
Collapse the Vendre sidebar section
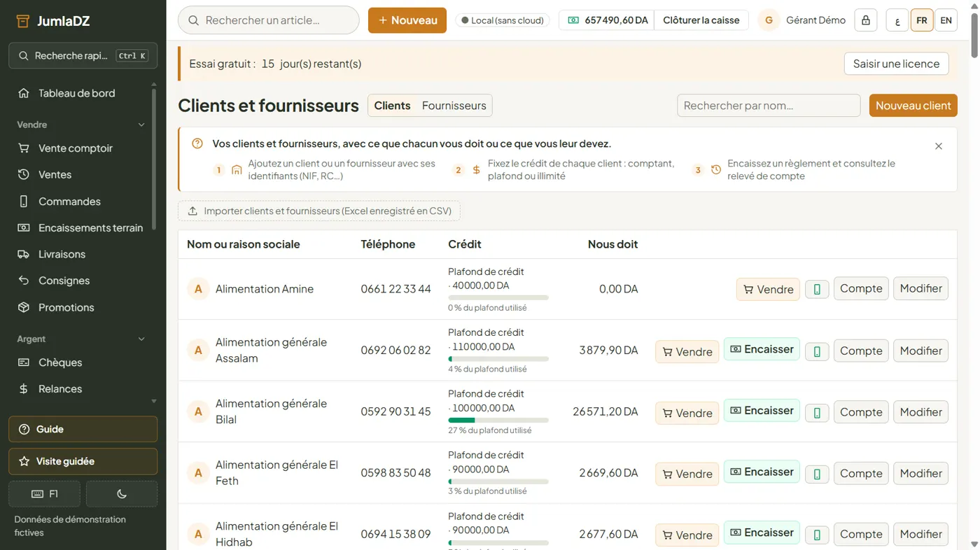(x=80, y=125)
